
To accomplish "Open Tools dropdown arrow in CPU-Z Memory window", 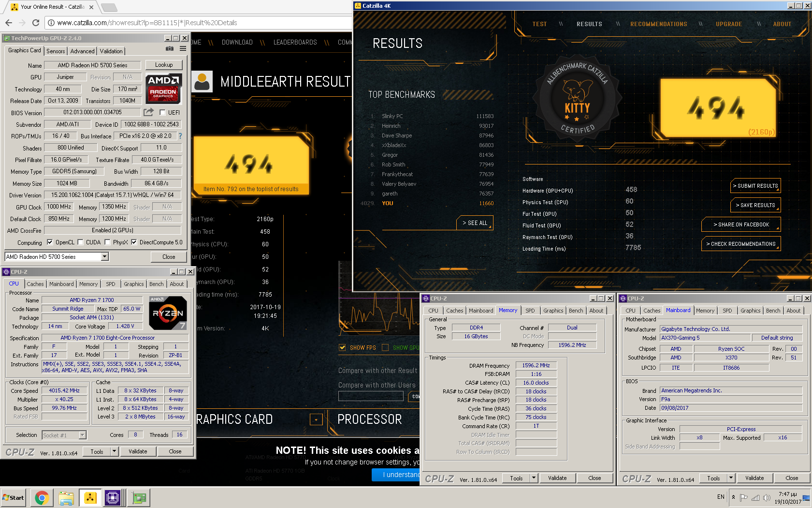I will (x=534, y=478).
